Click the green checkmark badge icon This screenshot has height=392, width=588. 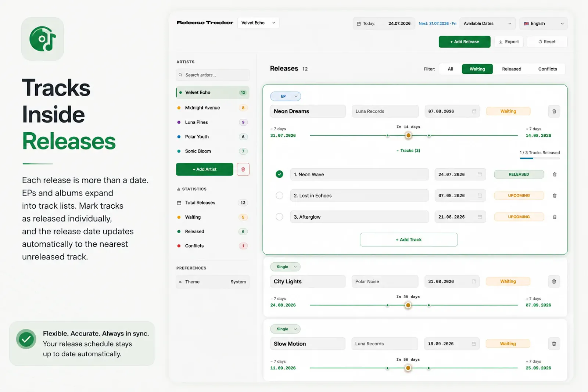[x=26, y=339]
